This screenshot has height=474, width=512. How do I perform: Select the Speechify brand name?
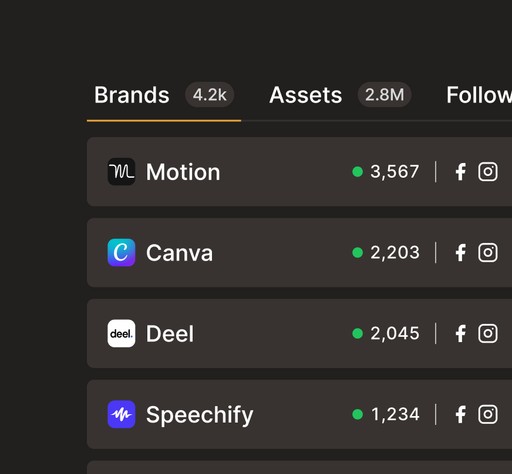click(200, 415)
